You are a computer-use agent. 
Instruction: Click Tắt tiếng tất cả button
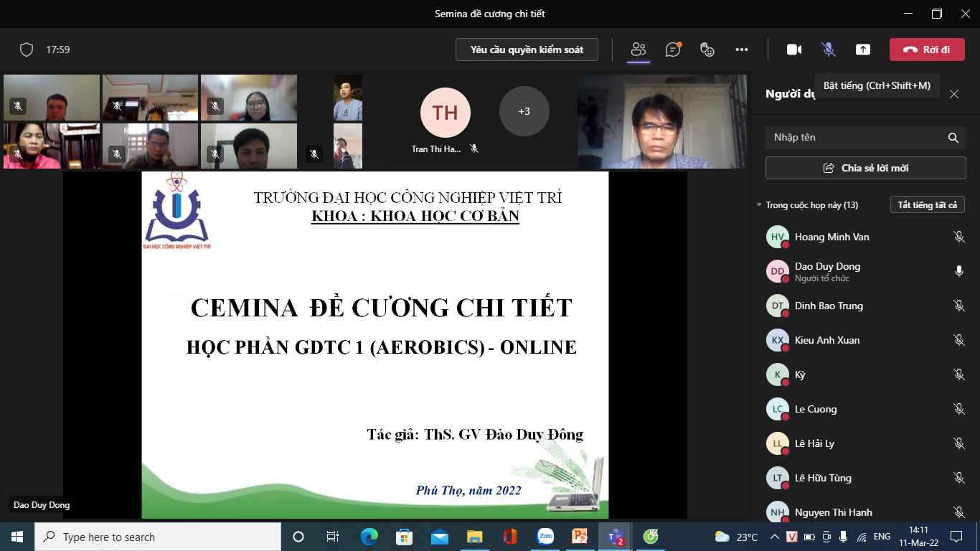(927, 205)
